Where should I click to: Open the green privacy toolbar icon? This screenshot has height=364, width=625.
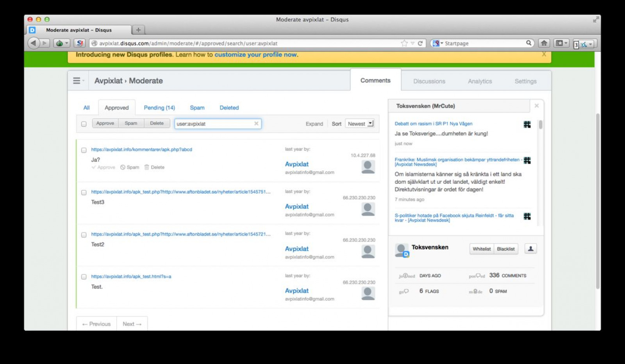coord(61,43)
